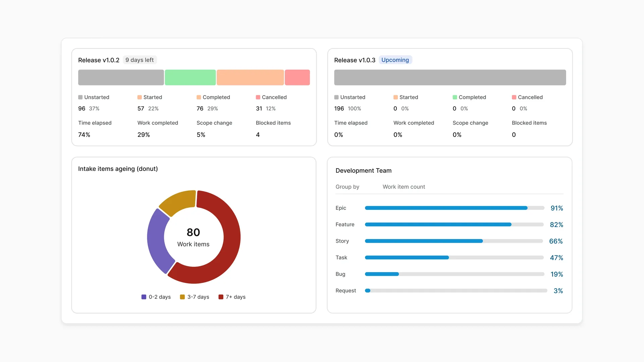Click the 'Intake items ageing (donut)' title
This screenshot has width=644, height=362.
click(118, 169)
